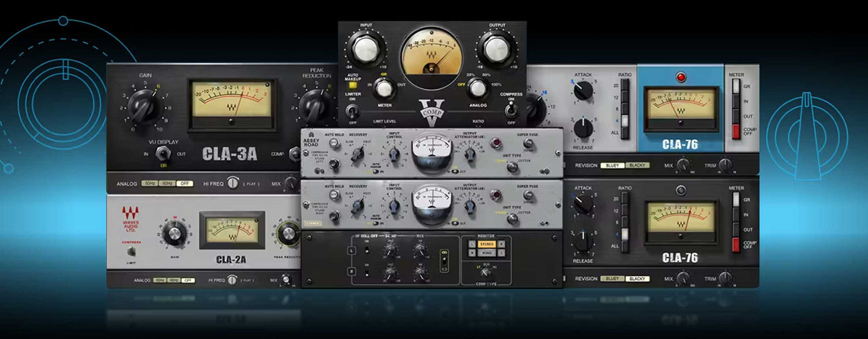Toggle Super Fuse on the upper Abbey Road unit

529,143
